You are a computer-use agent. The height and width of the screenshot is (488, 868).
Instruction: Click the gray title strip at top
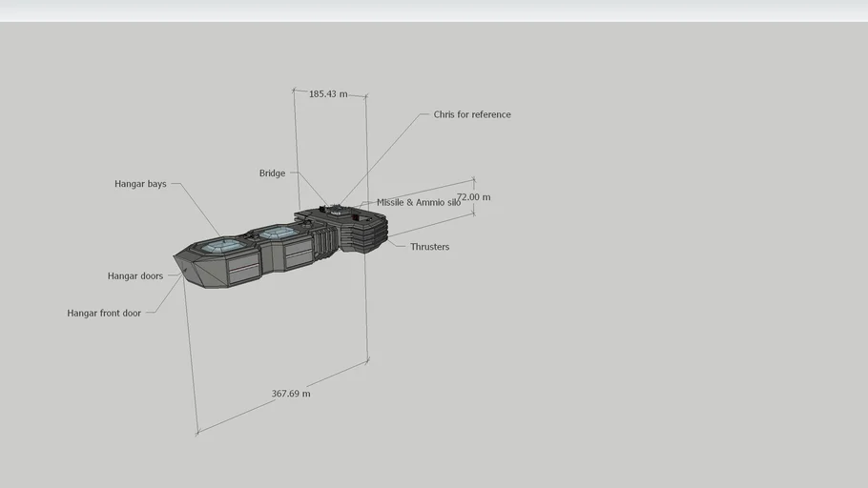[x=434, y=10]
